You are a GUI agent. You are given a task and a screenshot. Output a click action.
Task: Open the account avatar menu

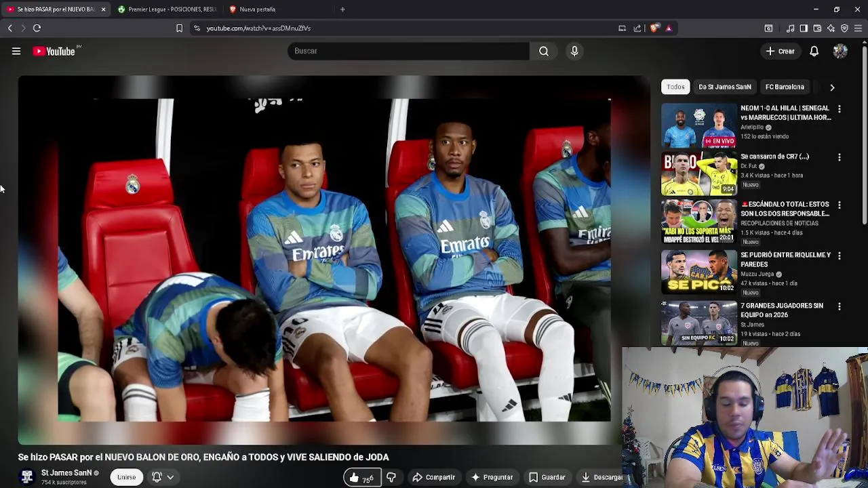pos(840,51)
